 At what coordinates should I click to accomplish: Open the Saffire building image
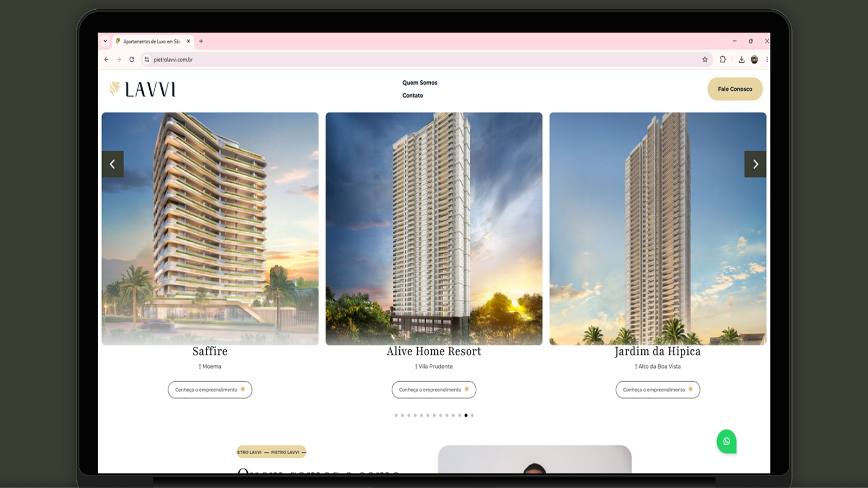point(210,228)
